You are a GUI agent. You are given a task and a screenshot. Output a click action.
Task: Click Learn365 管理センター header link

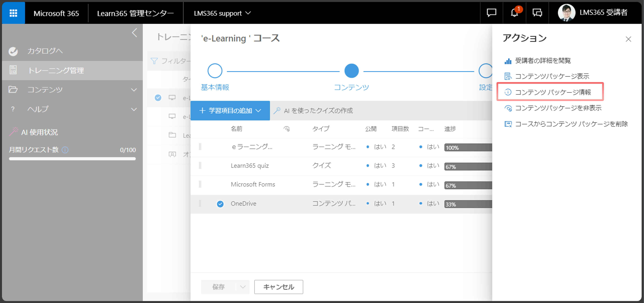click(x=135, y=13)
